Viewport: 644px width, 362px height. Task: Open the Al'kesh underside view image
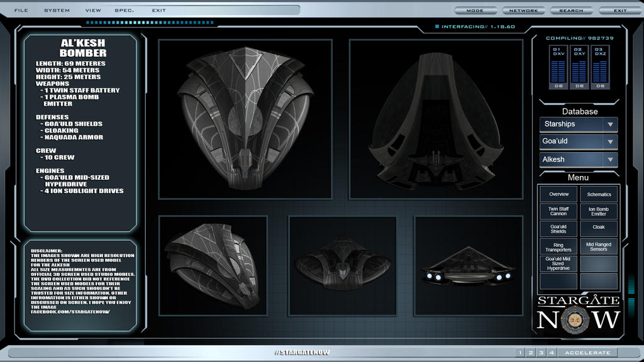pos(436,119)
